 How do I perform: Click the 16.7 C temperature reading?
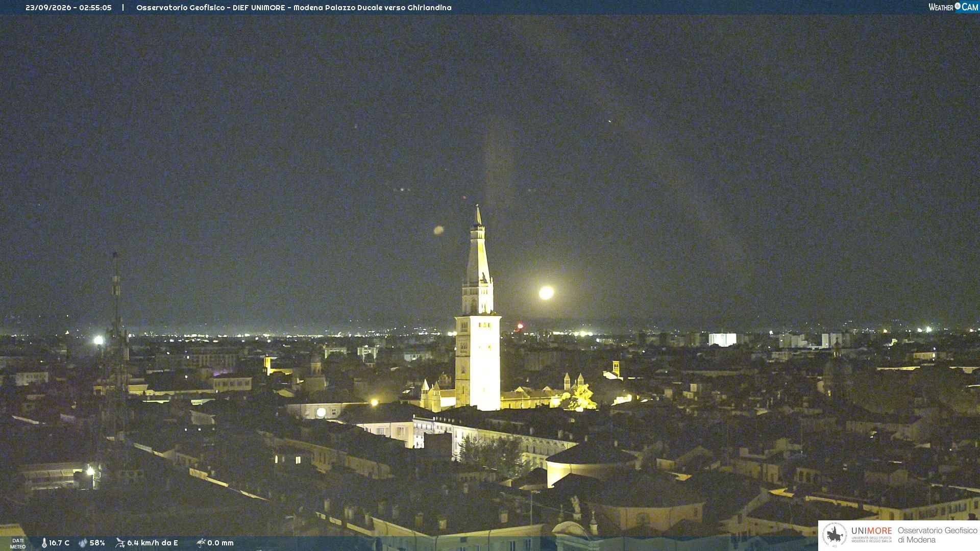[x=59, y=543]
